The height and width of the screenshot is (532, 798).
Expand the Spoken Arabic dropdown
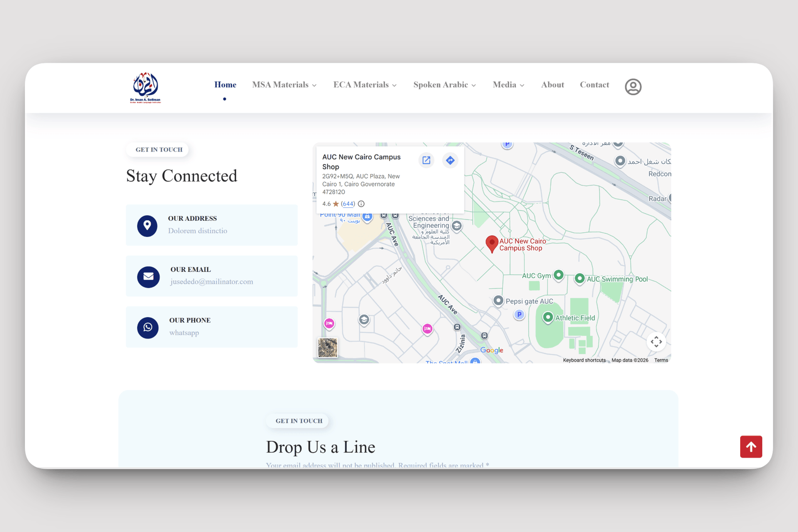coord(445,85)
